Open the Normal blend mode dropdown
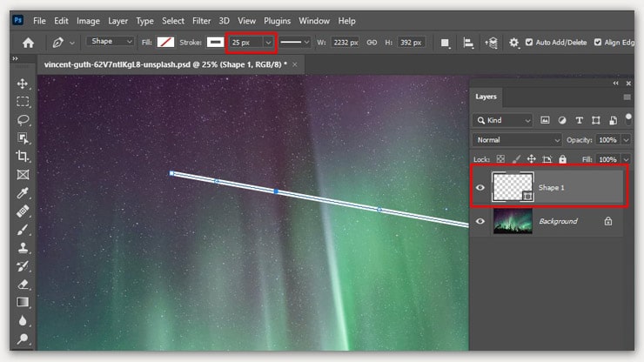This screenshot has height=362, width=644. (x=517, y=140)
